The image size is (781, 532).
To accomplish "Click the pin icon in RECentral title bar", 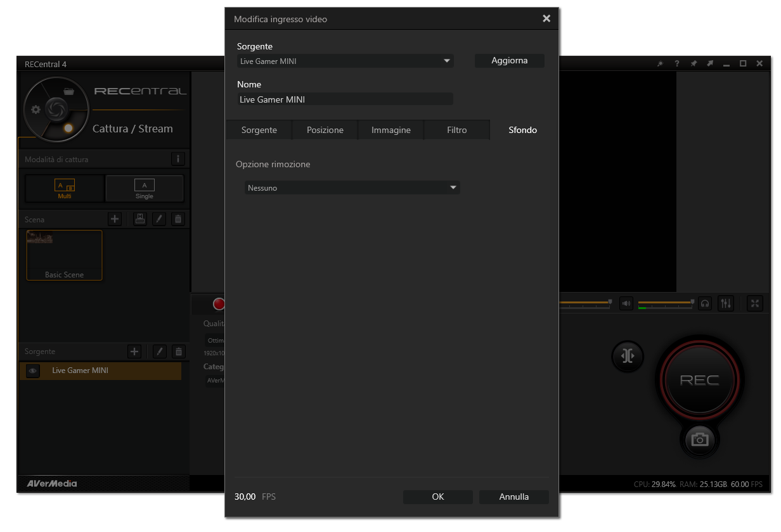I will [x=694, y=64].
